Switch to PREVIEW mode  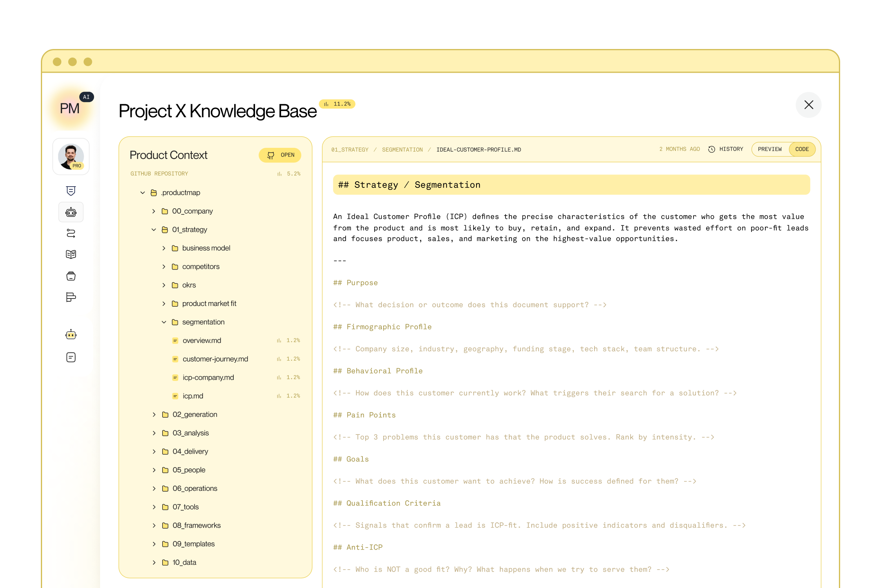[770, 149]
